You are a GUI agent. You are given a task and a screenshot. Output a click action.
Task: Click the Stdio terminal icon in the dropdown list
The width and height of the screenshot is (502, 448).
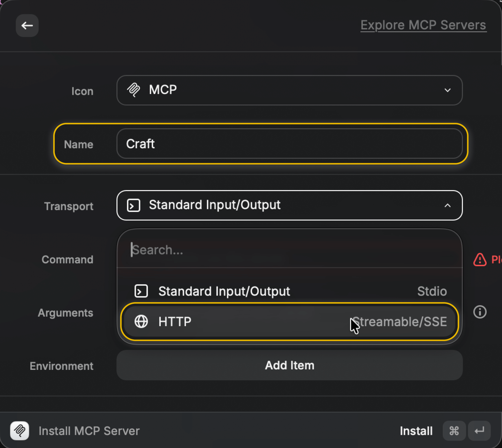141,291
